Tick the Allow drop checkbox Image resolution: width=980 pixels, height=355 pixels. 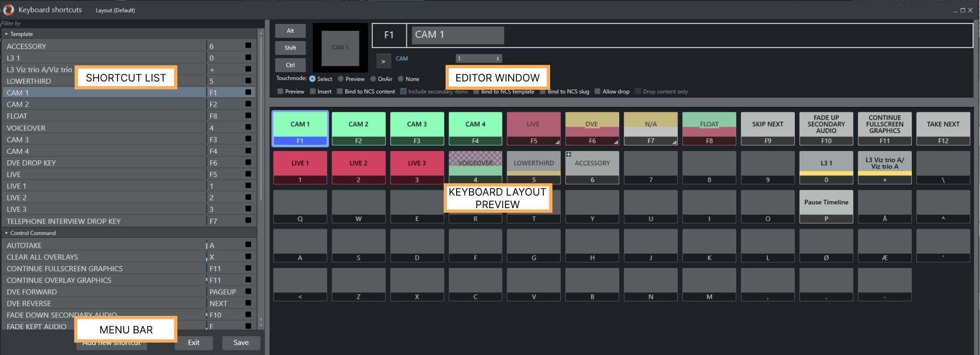pos(598,92)
